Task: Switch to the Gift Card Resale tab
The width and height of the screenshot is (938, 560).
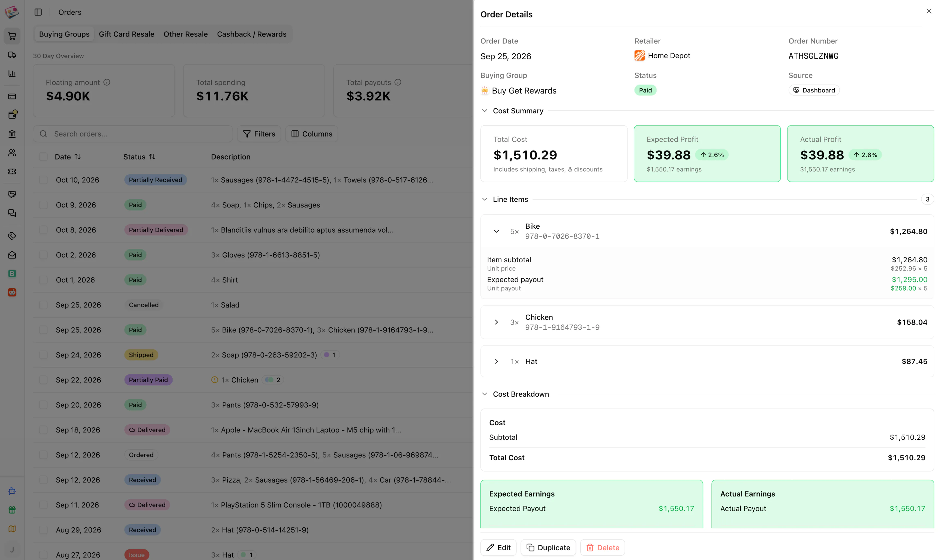Action: (127, 34)
